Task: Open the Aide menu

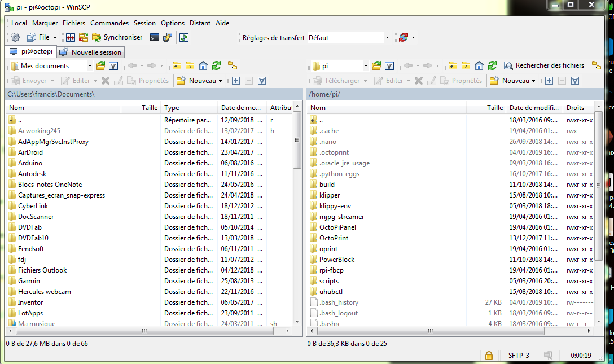Action: 222,23
